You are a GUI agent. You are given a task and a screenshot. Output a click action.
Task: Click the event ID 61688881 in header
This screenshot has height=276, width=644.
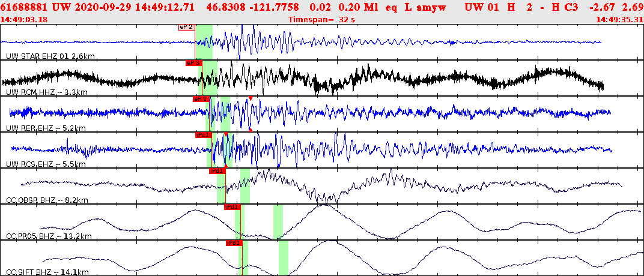click(x=25, y=8)
